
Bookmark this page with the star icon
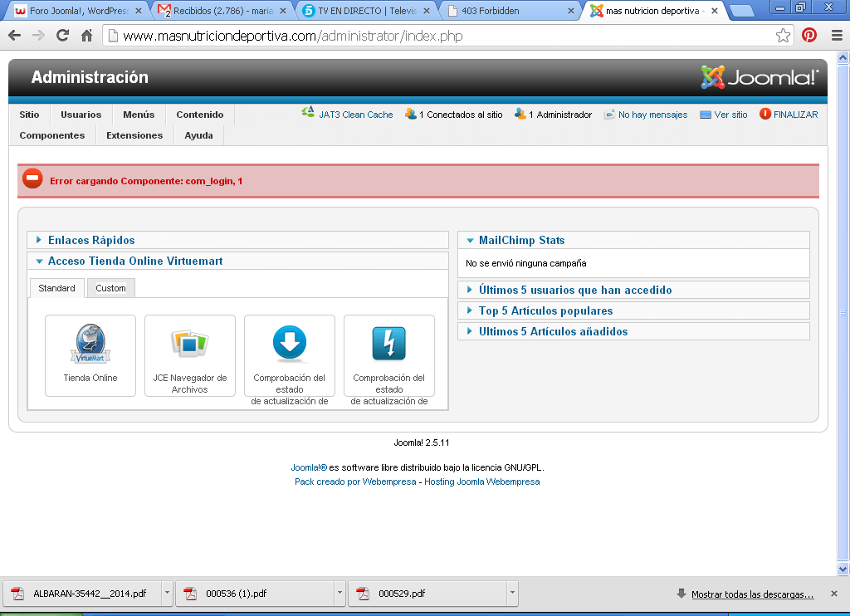click(x=783, y=36)
